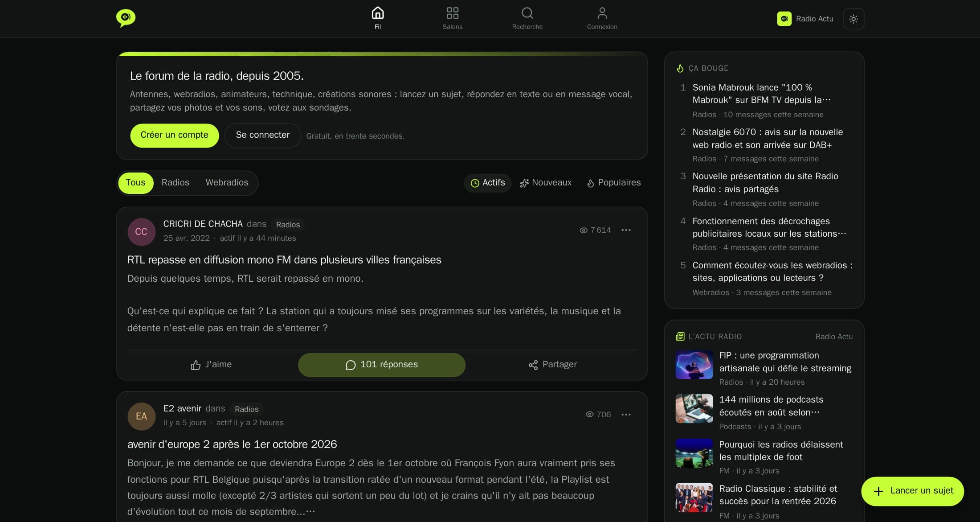
Task: Open the three-dot menu on the E2 avenir post
Action: pyautogui.click(x=626, y=415)
